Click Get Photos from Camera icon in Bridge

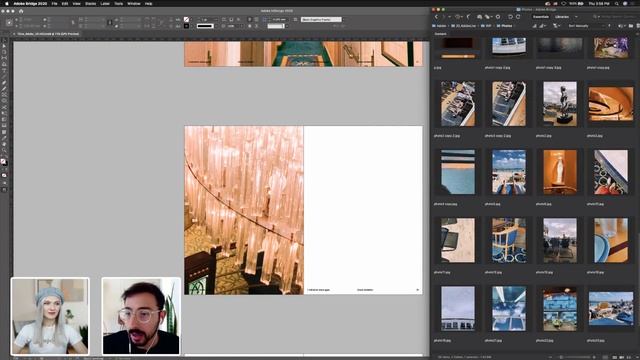480,17
